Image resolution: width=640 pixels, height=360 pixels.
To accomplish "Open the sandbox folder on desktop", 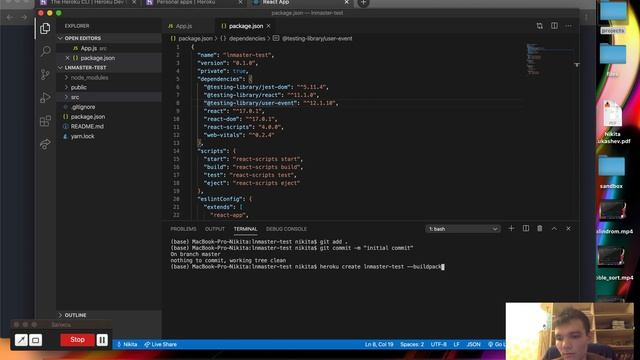I will (611, 171).
